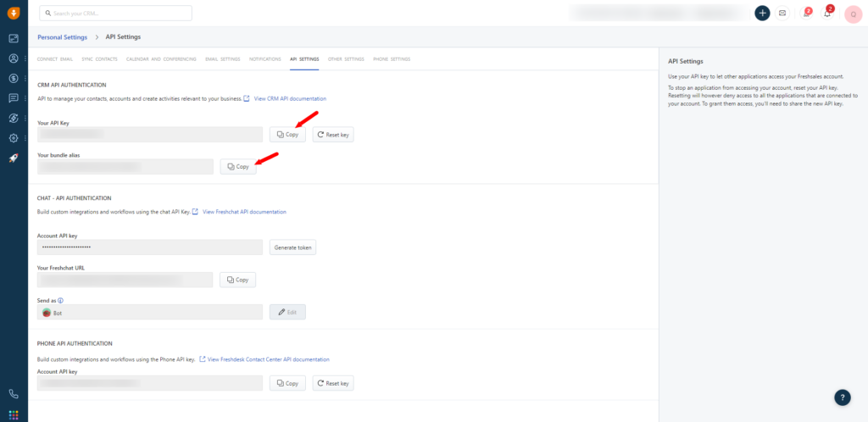Open the phone dialer icon in sidebar
This screenshot has width=868, height=422.
[14, 394]
